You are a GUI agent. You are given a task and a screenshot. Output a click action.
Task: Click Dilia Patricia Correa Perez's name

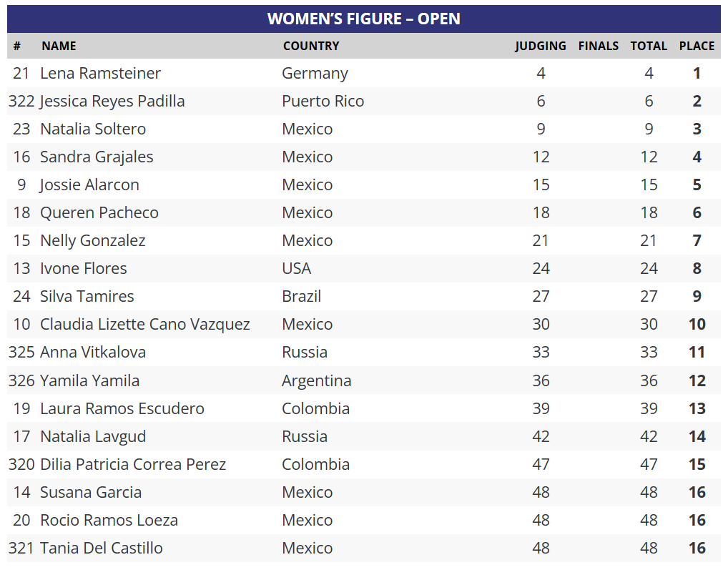click(133, 464)
